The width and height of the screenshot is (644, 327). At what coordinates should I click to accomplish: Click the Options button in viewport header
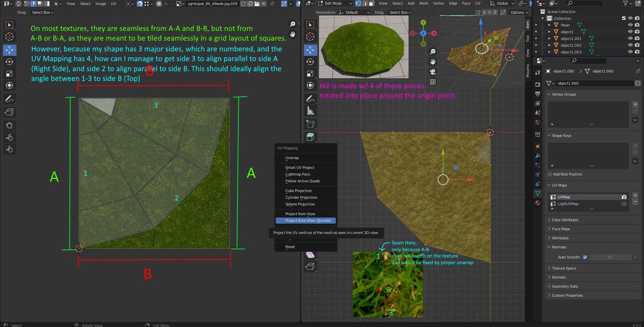[518, 12]
